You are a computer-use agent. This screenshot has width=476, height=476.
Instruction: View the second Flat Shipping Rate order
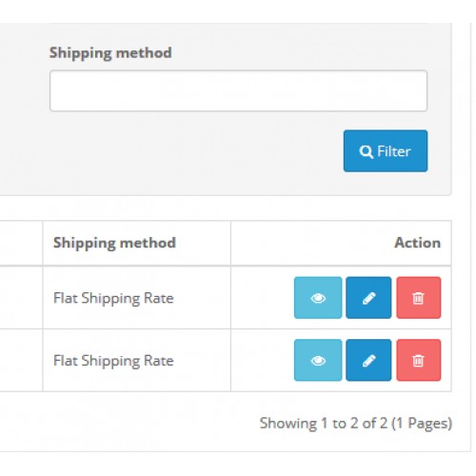(318, 360)
